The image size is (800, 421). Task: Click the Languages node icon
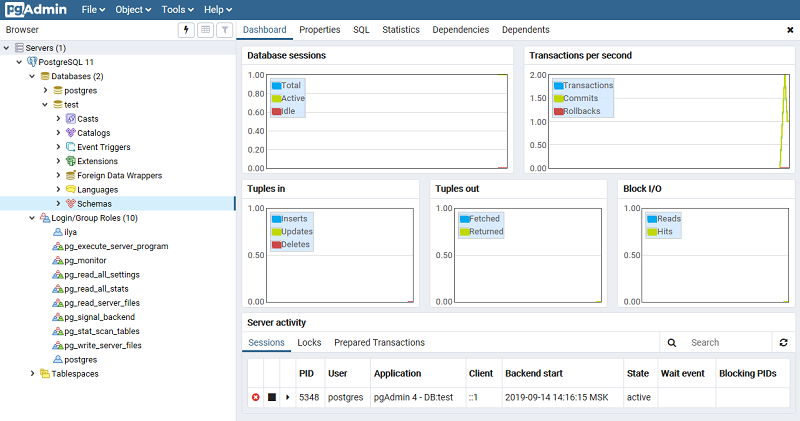71,189
